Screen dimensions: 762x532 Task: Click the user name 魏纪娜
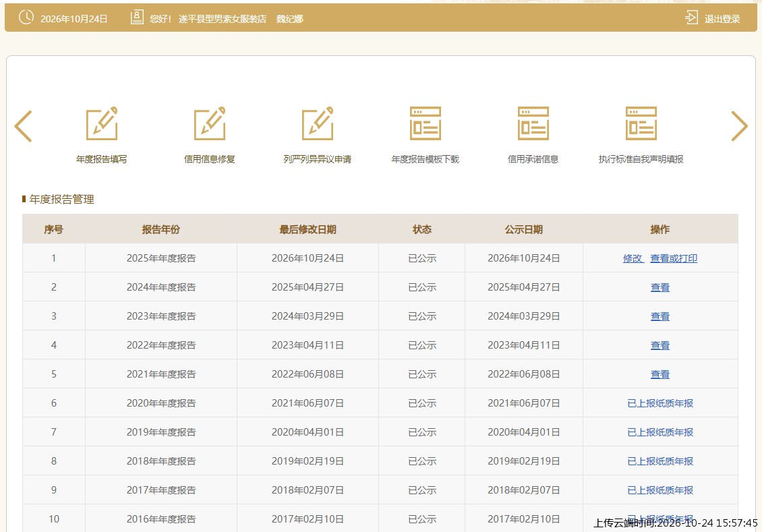[x=290, y=19]
